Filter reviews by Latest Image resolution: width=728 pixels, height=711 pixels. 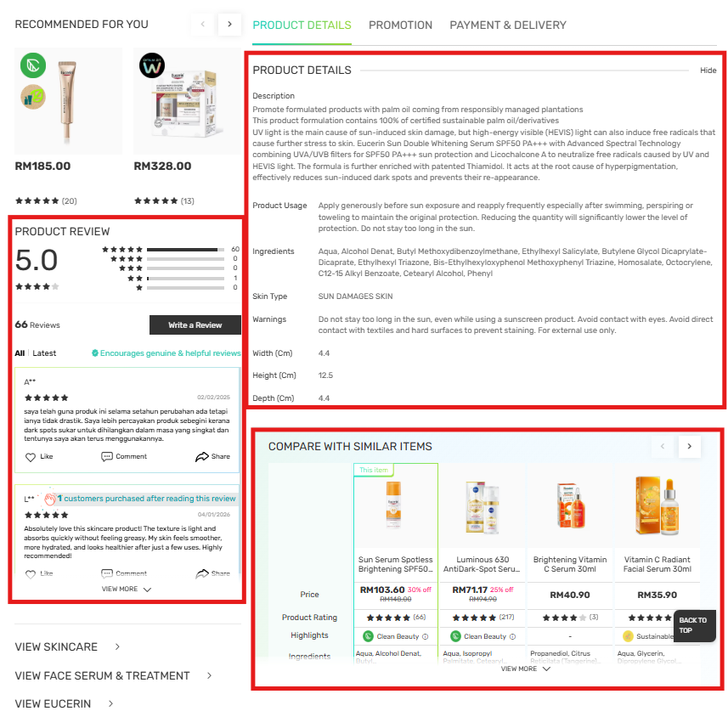(x=44, y=353)
